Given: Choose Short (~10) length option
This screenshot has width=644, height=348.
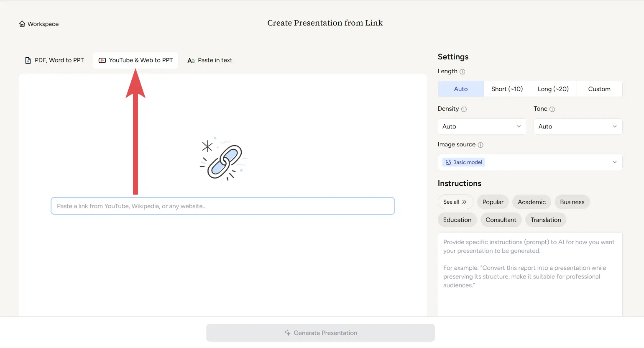Looking at the screenshot, I should pyautogui.click(x=507, y=89).
